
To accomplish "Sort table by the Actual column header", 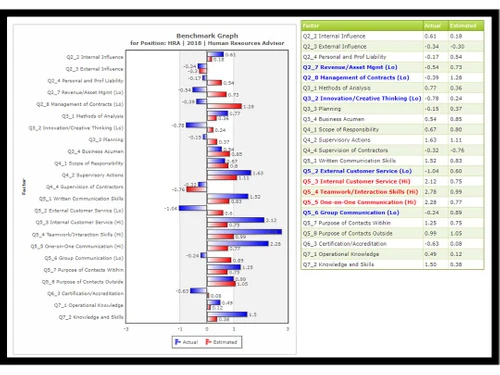I will (435, 26).
